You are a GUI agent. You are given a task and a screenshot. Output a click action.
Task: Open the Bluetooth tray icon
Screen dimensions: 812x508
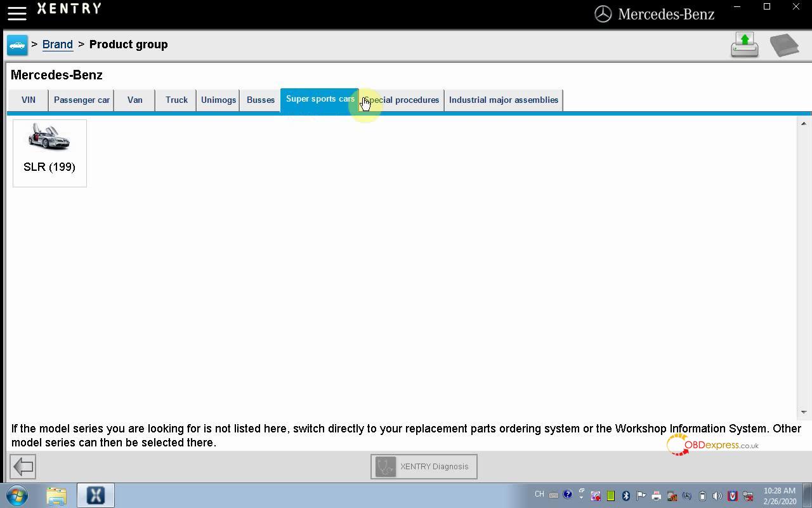click(x=626, y=496)
